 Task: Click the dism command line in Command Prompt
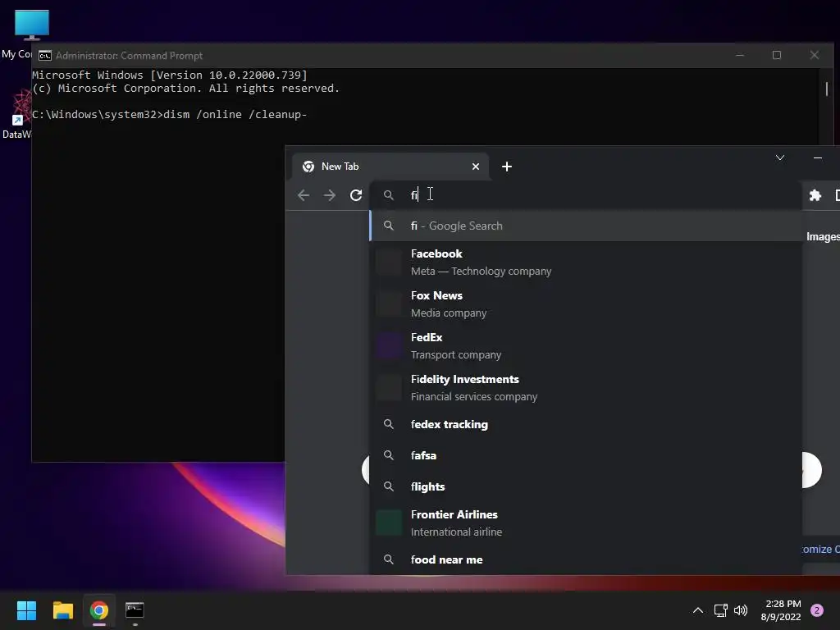(x=169, y=115)
